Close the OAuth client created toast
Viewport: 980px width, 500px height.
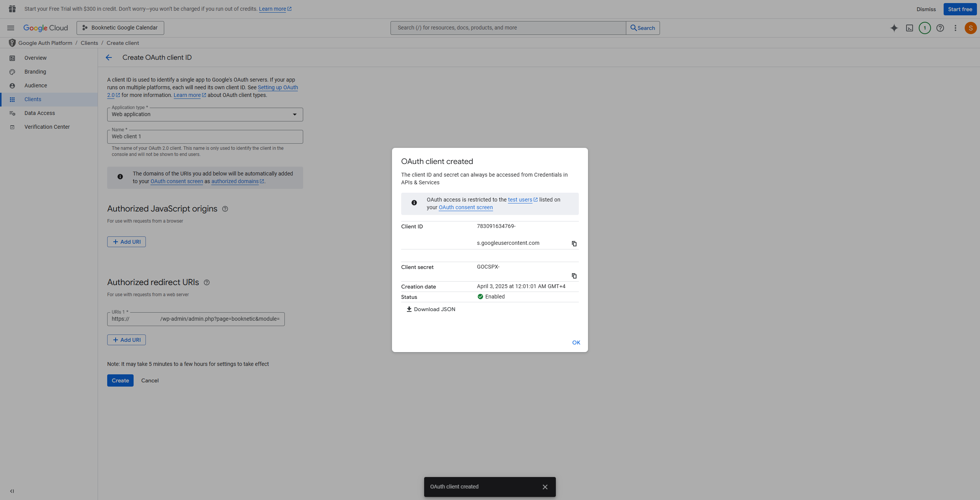[x=545, y=487]
